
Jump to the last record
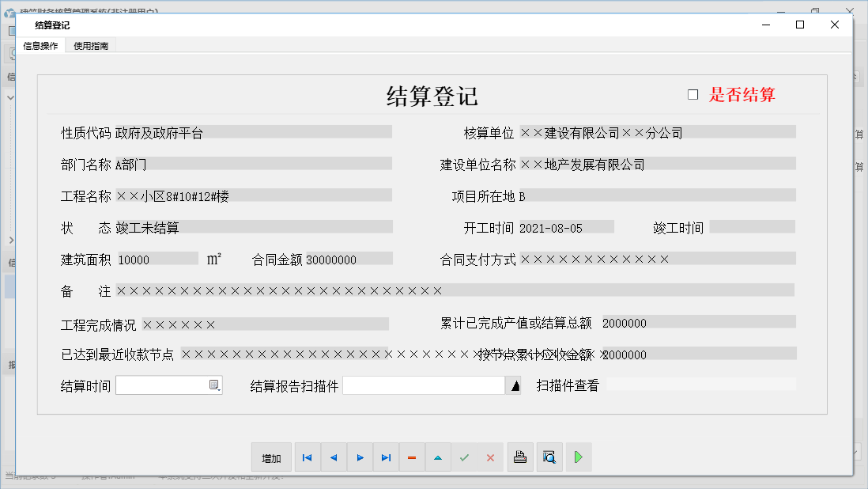[x=386, y=457]
